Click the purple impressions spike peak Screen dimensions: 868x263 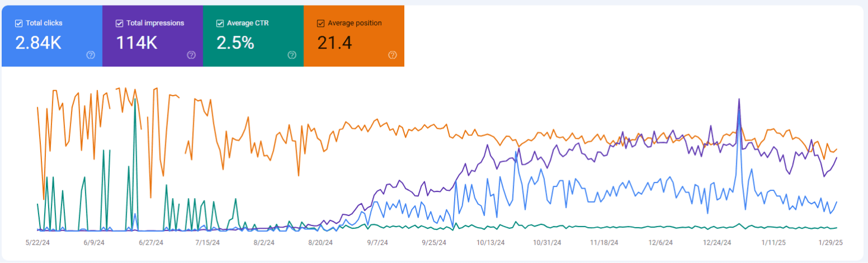[x=739, y=100]
